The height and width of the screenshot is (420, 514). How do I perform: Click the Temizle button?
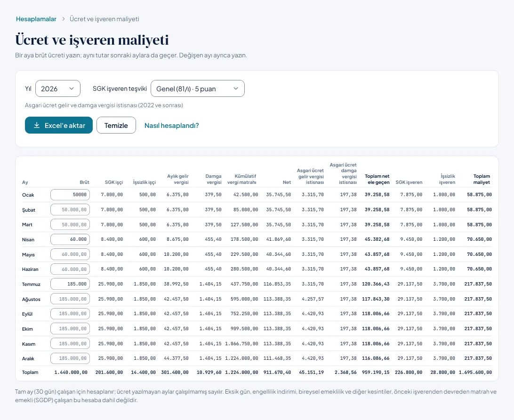116,125
